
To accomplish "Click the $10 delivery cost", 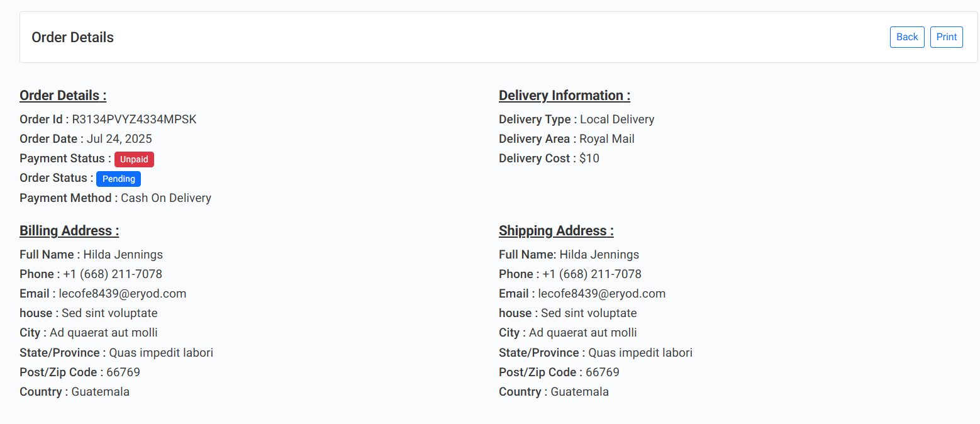I will point(589,159).
